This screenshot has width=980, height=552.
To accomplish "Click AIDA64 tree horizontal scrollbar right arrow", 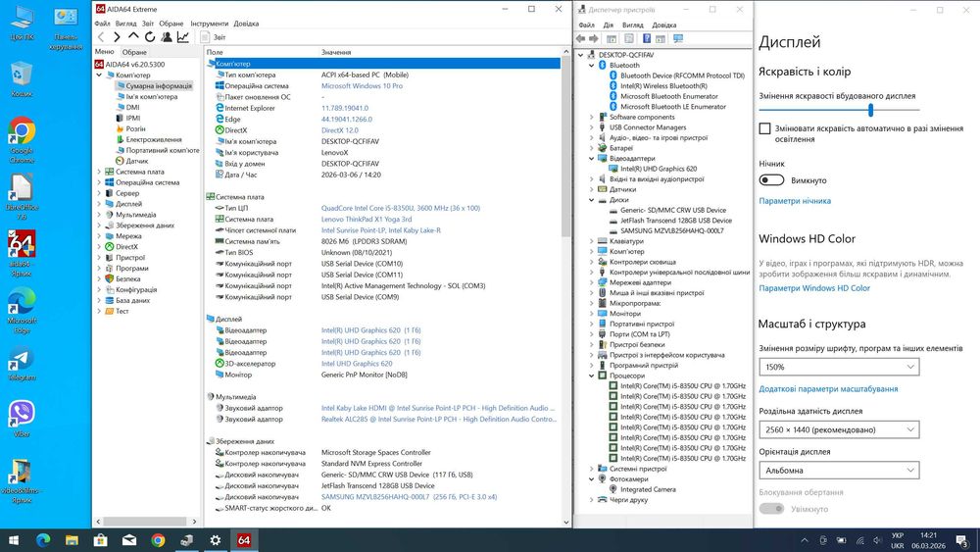I will 194,522.
